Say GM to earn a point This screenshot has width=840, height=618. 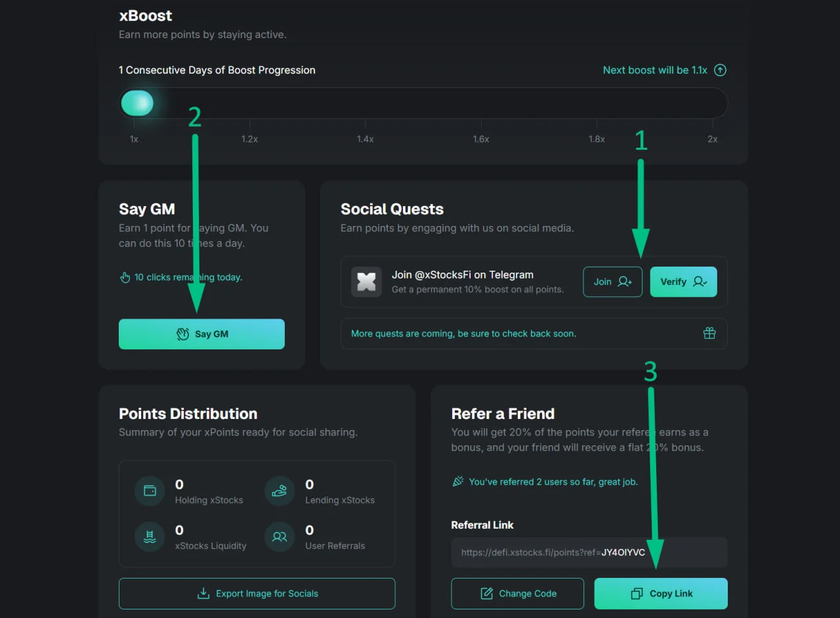click(201, 334)
